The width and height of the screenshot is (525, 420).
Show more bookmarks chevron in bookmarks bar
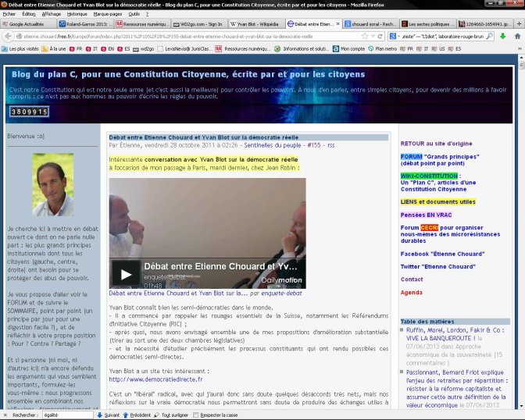point(520,49)
